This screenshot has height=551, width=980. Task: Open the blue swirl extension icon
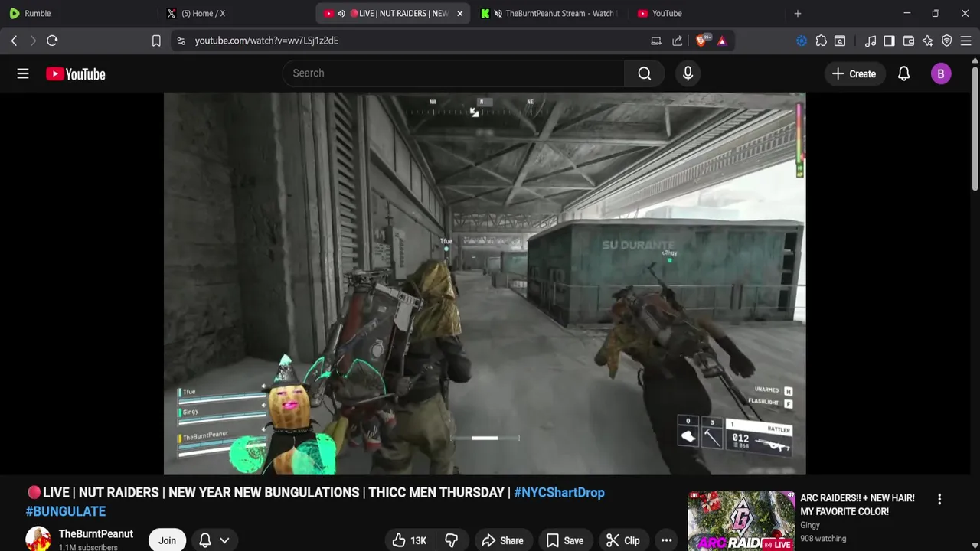pos(802,41)
